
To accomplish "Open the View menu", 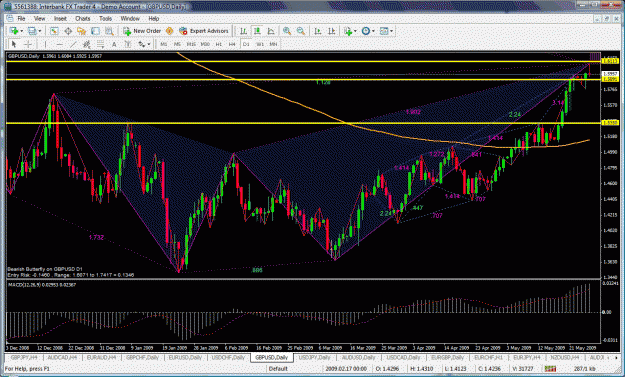I will [x=39, y=18].
